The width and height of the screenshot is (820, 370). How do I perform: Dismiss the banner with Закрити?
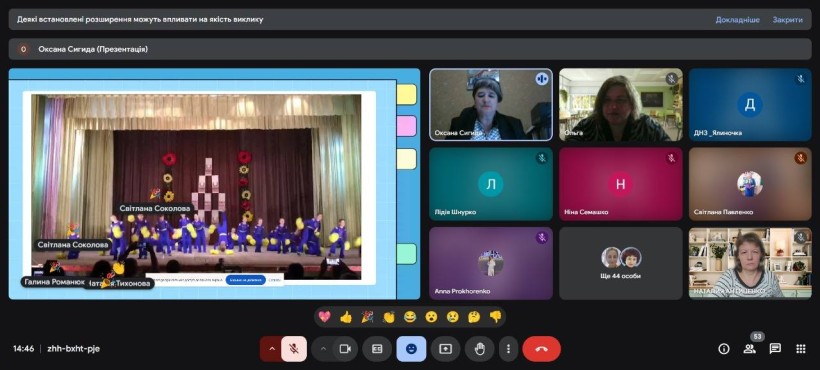788,20
